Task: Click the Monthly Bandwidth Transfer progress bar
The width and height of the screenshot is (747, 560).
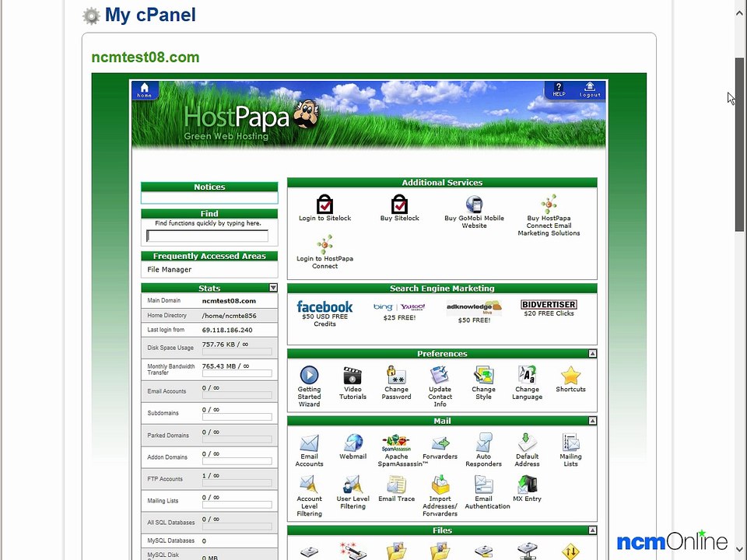Action: (x=237, y=374)
